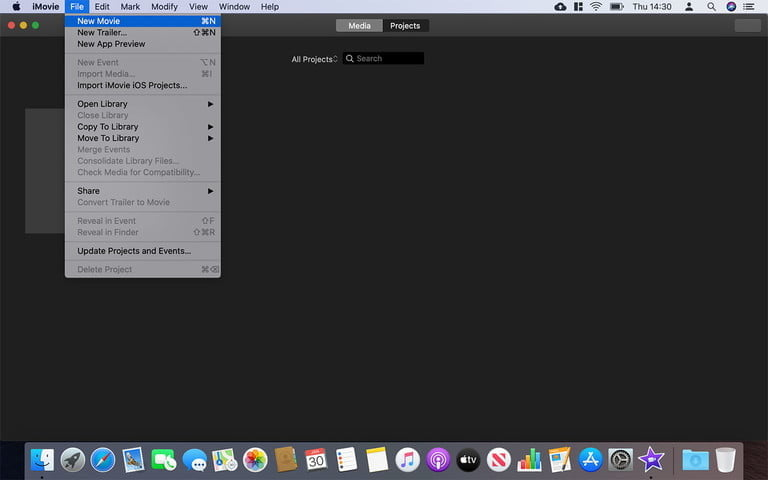Open Podcasts from the dock
768x480 pixels.
pos(437,459)
